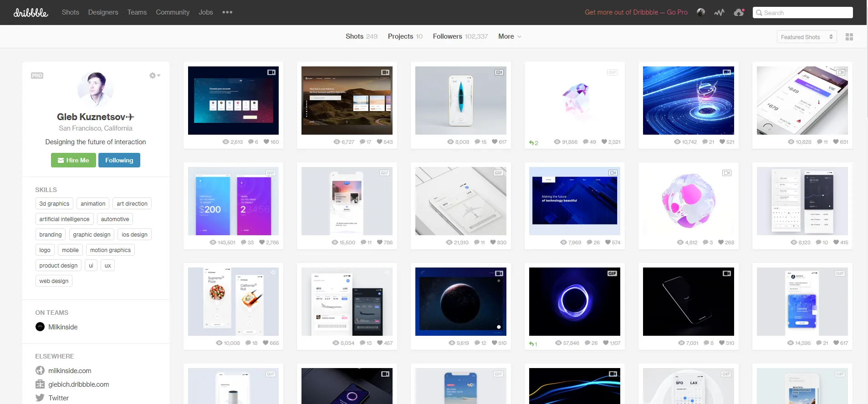Expand the Featured Shots sort dropdown

pos(807,37)
